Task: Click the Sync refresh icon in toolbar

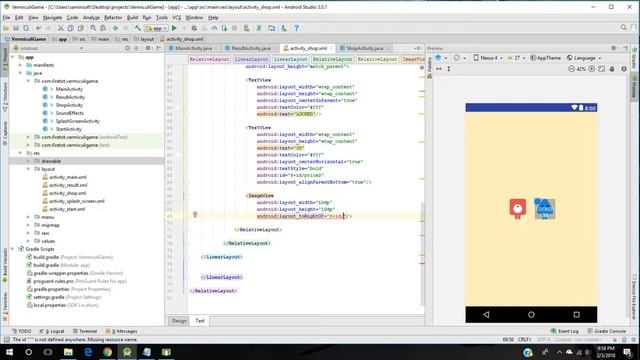Action: (x=26, y=28)
